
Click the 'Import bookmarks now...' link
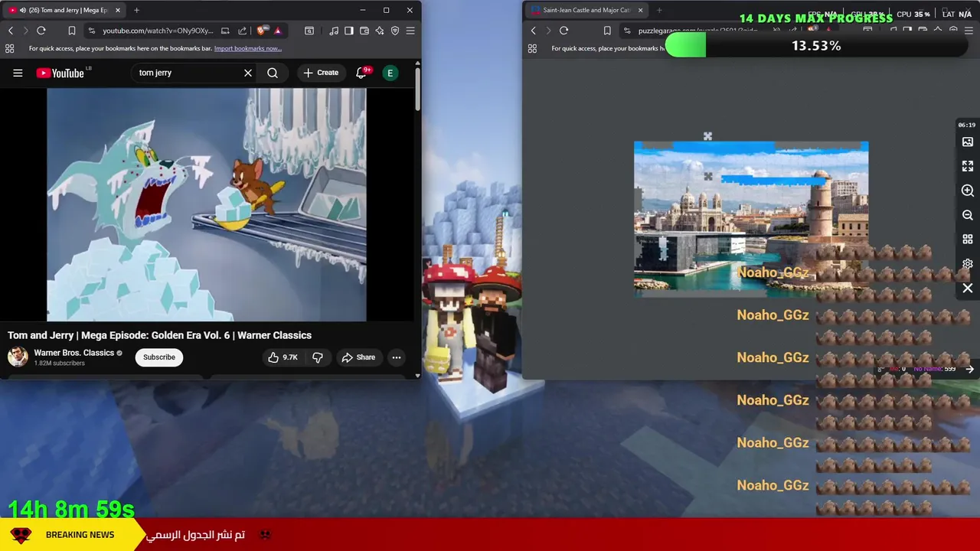(247, 48)
